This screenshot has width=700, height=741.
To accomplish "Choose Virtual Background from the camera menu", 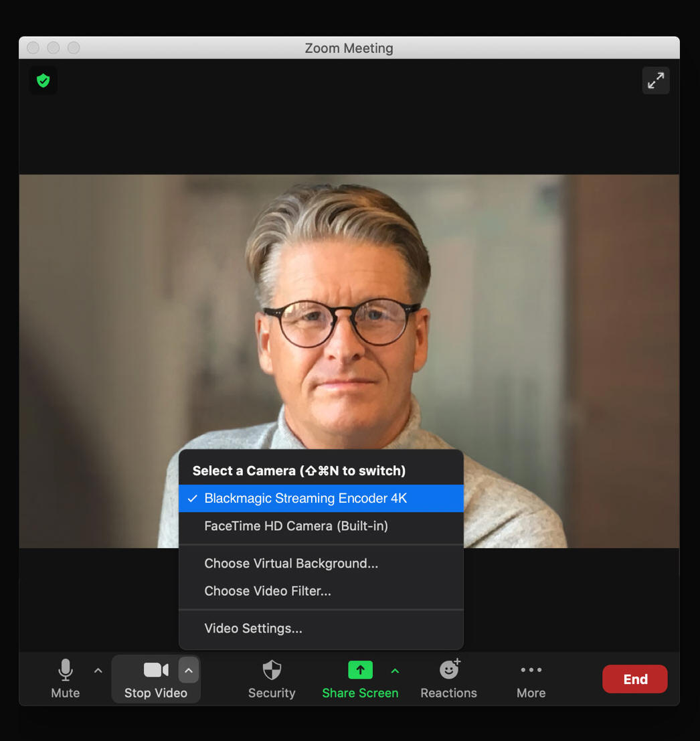I will click(x=321, y=564).
